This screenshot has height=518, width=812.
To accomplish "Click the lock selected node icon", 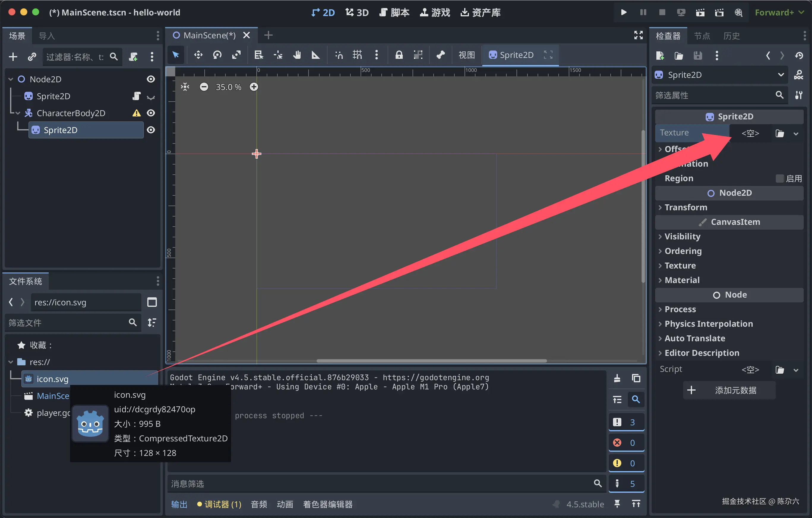I will [399, 55].
